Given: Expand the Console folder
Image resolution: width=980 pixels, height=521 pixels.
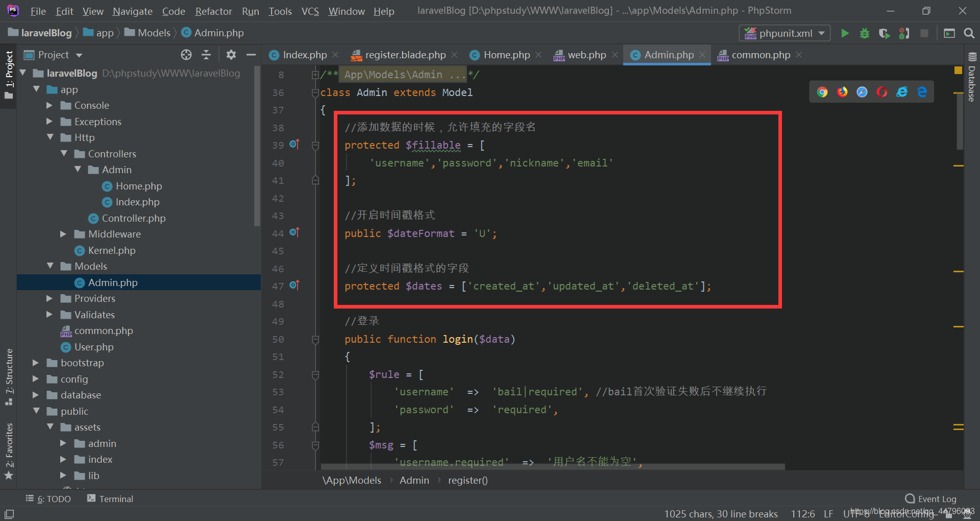Looking at the screenshot, I should click(50, 105).
